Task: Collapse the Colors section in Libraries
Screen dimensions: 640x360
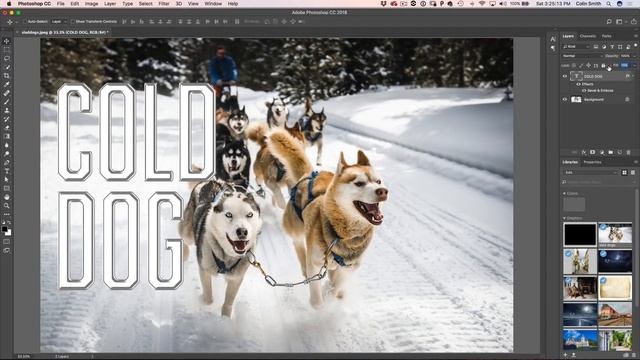Action: [564, 193]
